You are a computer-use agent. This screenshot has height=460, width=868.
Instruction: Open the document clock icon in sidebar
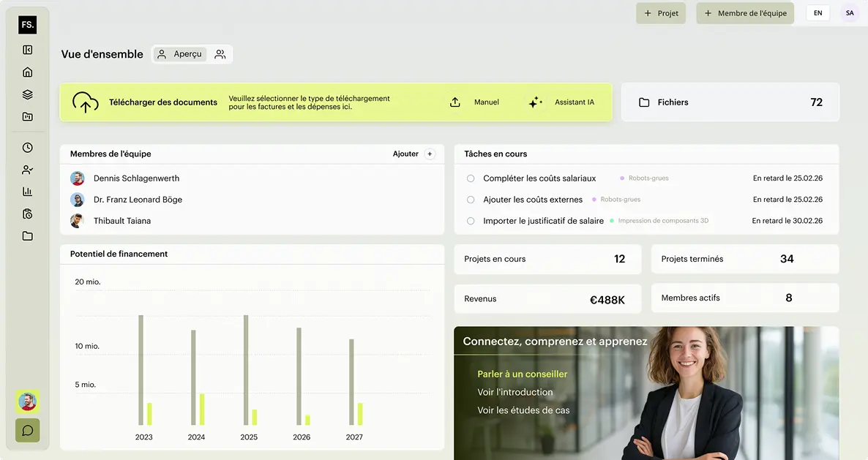click(28, 214)
